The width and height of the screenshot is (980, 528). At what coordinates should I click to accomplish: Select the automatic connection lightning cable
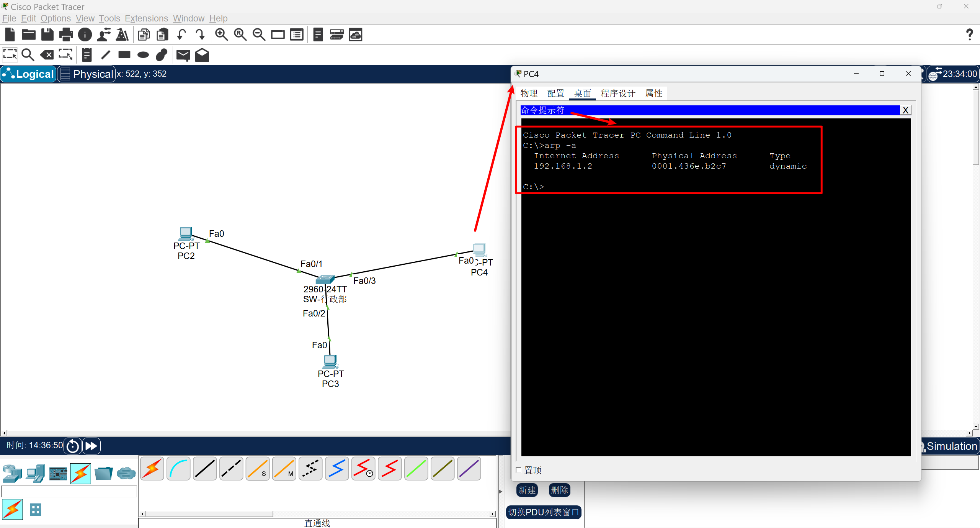coord(152,468)
